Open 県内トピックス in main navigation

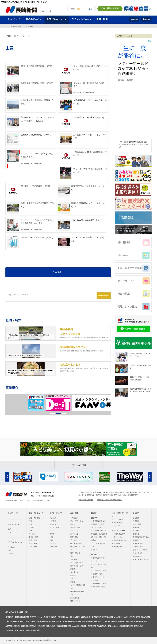click(x=34, y=19)
